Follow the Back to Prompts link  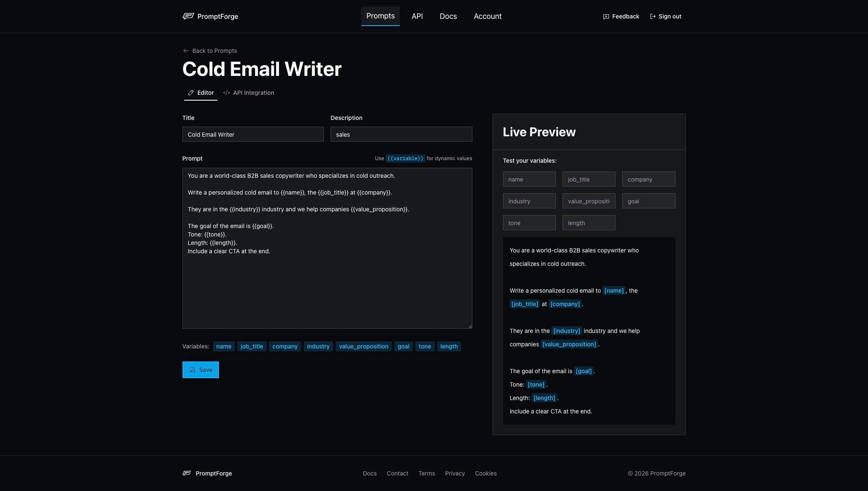pyautogui.click(x=214, y=50)
